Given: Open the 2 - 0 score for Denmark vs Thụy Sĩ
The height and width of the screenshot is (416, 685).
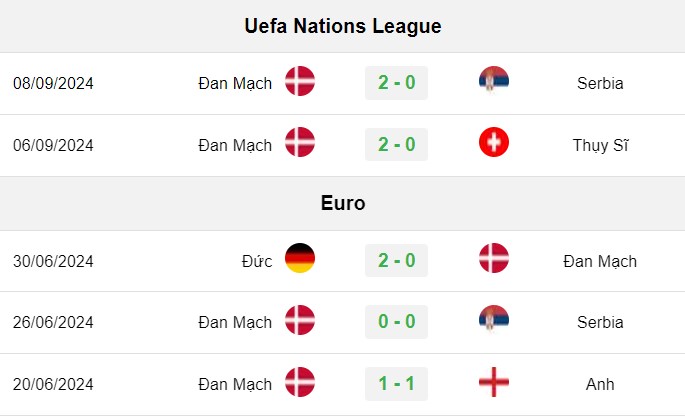Looking at the screenshot, I should pyautogui.click(x=396, y=144).
